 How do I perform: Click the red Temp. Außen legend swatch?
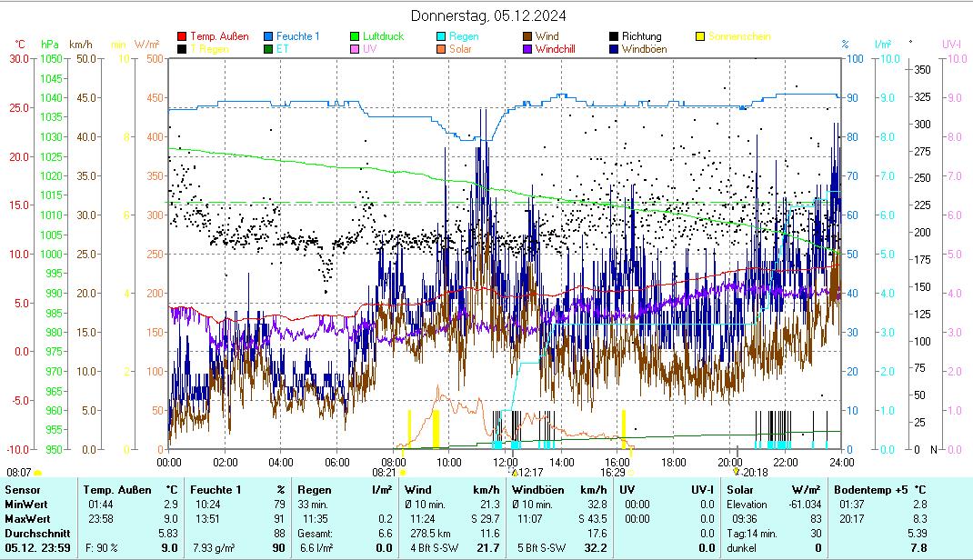point(182,36)
